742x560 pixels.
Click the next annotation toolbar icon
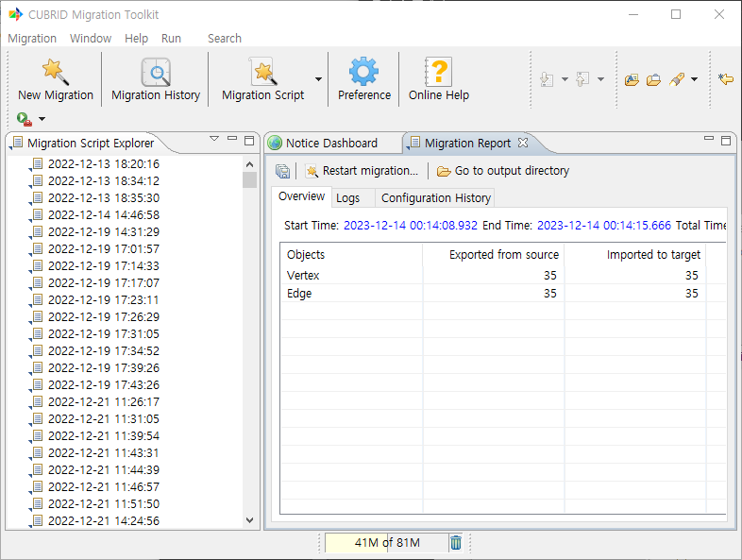[547, 79]
